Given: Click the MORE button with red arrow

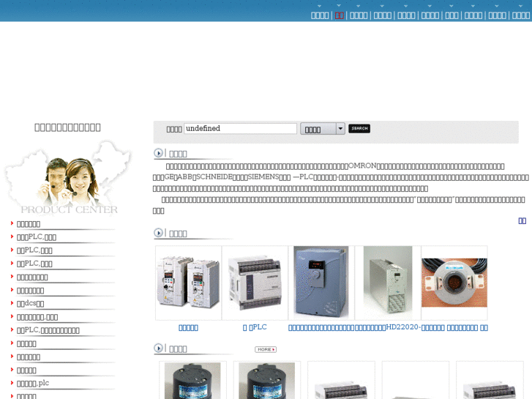Looking at the screenshot, I should (x=266, y=349).
